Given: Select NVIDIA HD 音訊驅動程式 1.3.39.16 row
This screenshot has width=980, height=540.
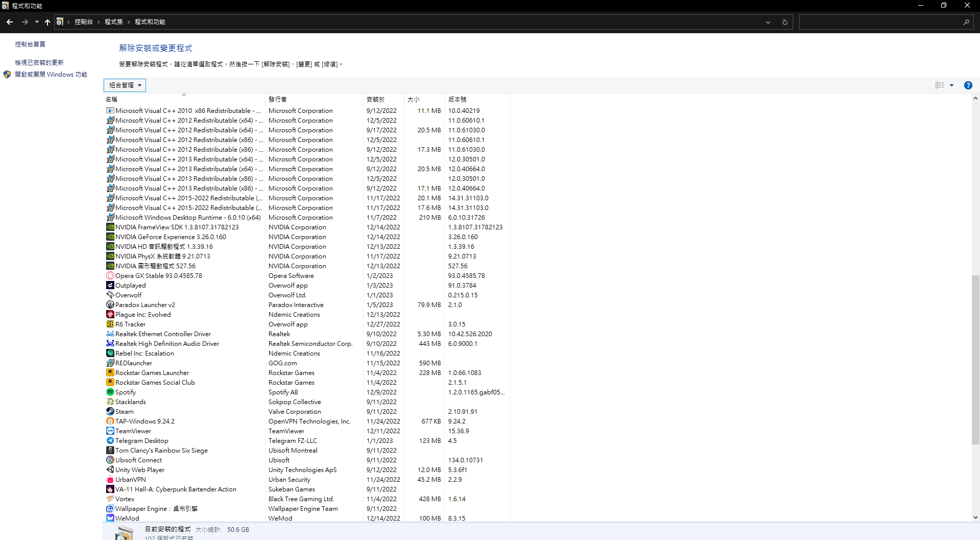Looking at the screenshot, I should (306, 247).
